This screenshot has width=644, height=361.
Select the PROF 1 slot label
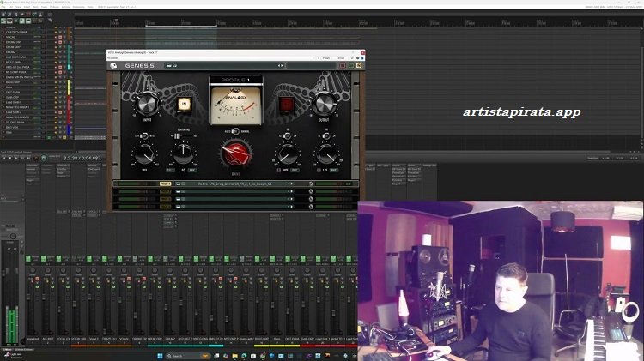point(165,184)
